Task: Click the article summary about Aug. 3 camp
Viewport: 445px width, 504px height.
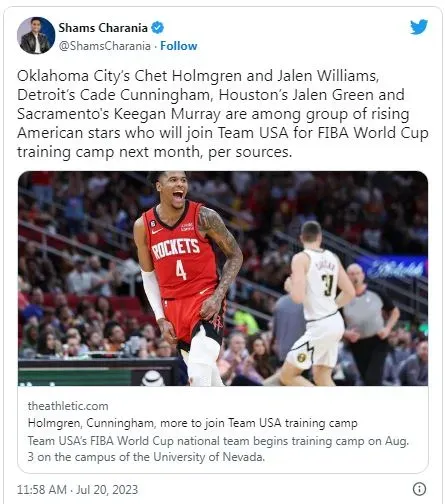Action: pos(218,449)
